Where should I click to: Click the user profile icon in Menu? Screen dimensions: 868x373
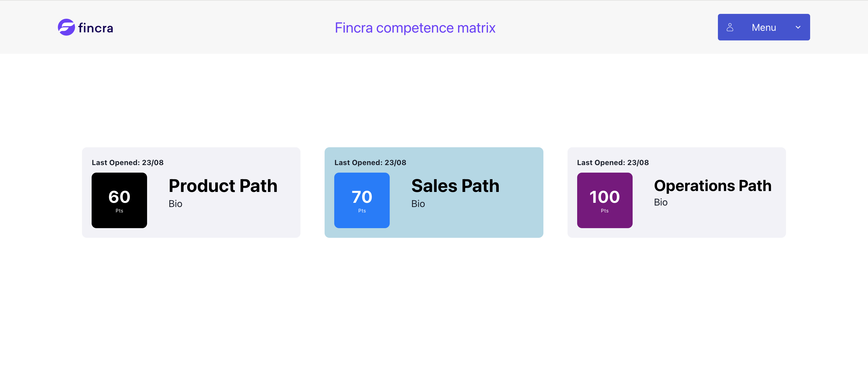729,27
